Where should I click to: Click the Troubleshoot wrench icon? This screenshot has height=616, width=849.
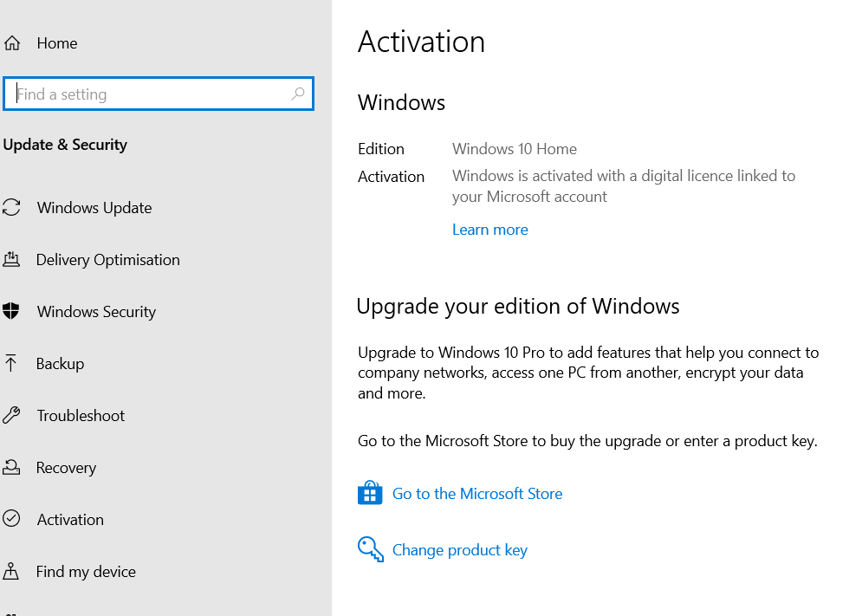pyautogui.click(x=11, y=415)
